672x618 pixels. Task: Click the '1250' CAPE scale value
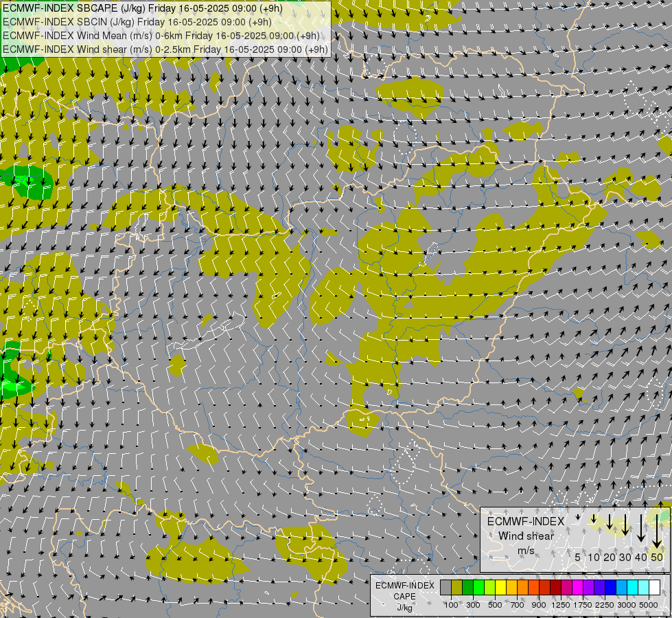(x=561, y=605)
